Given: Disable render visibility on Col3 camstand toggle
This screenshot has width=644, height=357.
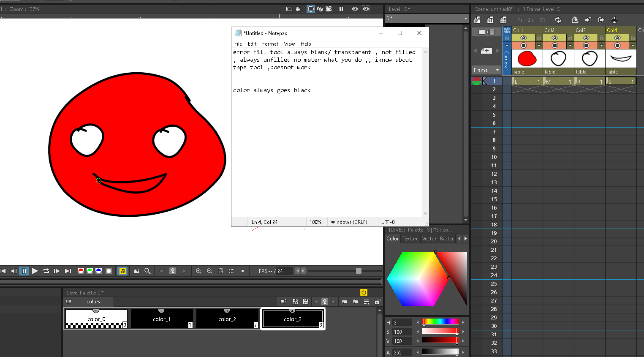Looking at the screenshot, I should coord(586,45).
